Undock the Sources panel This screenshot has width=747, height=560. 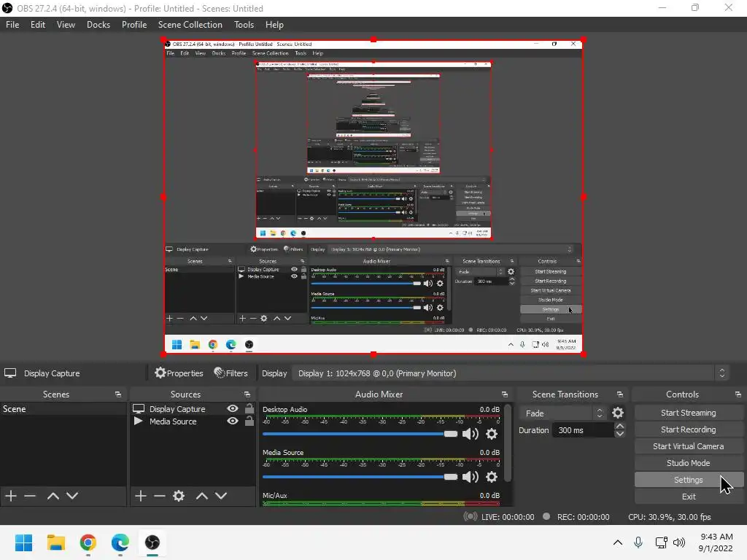(247, 394)
